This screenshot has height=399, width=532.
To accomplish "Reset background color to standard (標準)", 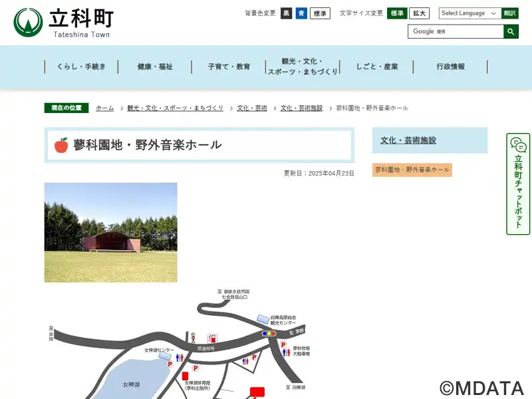I will (x=320, y=13).
